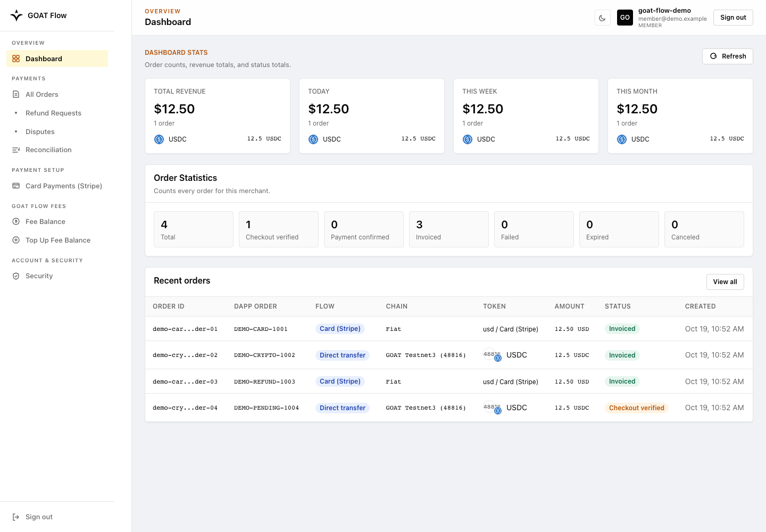Sign out using the header button
This screenshot has width=766, height=532.
coord(733,18)
